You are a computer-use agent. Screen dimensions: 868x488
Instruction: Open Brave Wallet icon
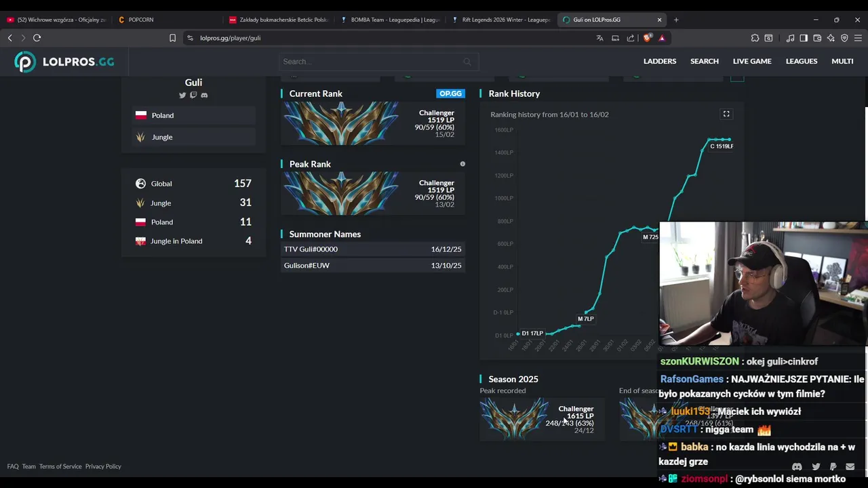pyautogui.click(x=817, y=38)
